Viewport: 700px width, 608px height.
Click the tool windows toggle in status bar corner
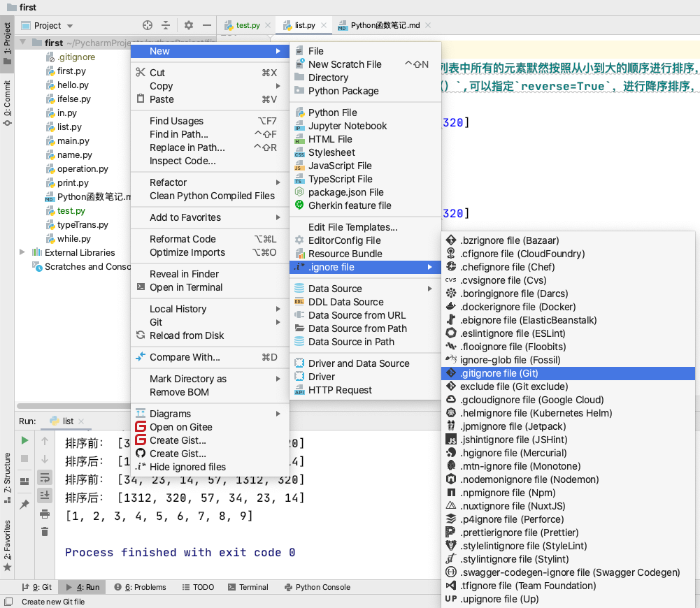(x=8, y=601)
